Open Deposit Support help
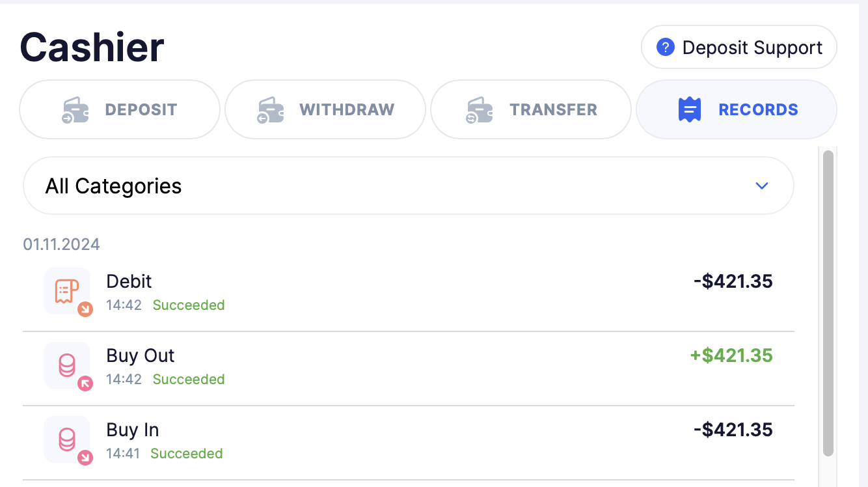Viewport: 868px width, 487px height. (x=739, y=48)
